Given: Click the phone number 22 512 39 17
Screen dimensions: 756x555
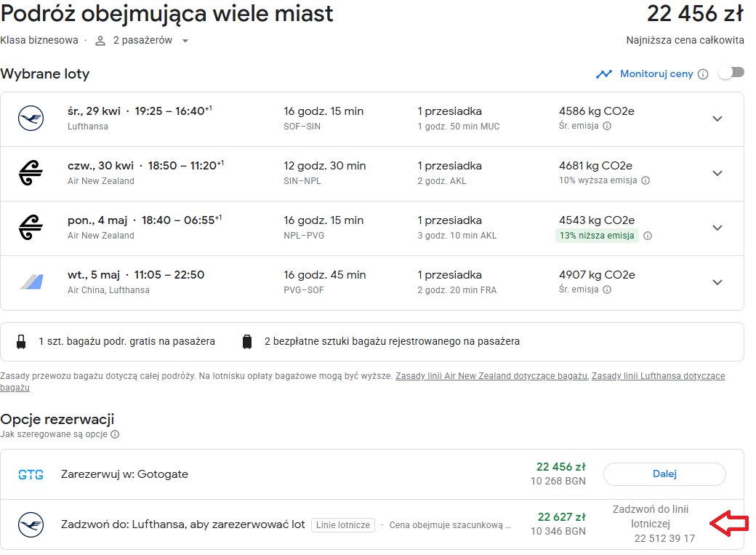Looking at the screenshot, I should pos(664,538).
